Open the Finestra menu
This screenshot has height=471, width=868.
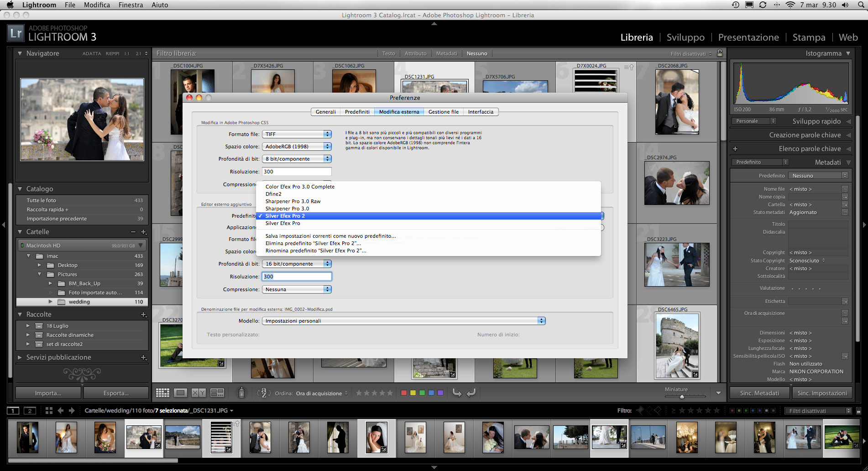tap(131, 5)
